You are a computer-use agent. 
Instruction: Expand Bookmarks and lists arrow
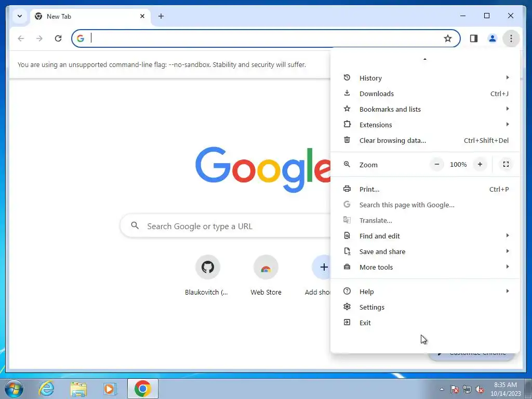click(x=508, y=109)
